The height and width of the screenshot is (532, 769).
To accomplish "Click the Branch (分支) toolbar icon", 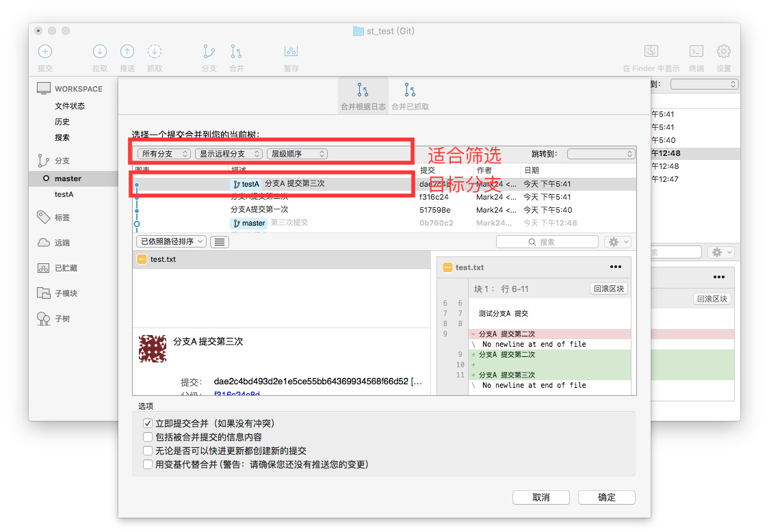I will coord(209,51).
